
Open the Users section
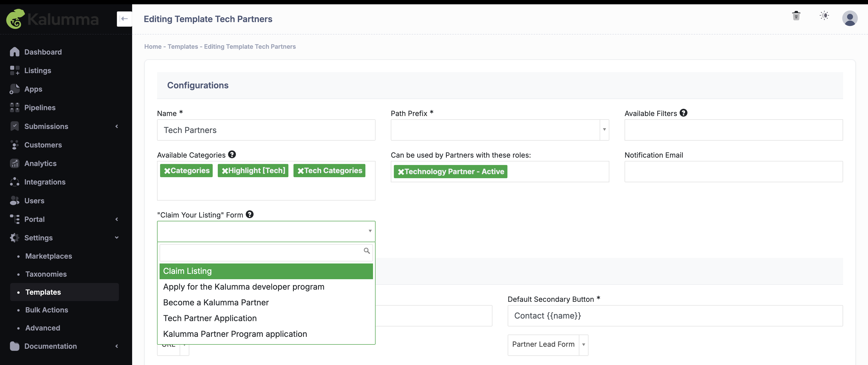[x=34, y=201]
